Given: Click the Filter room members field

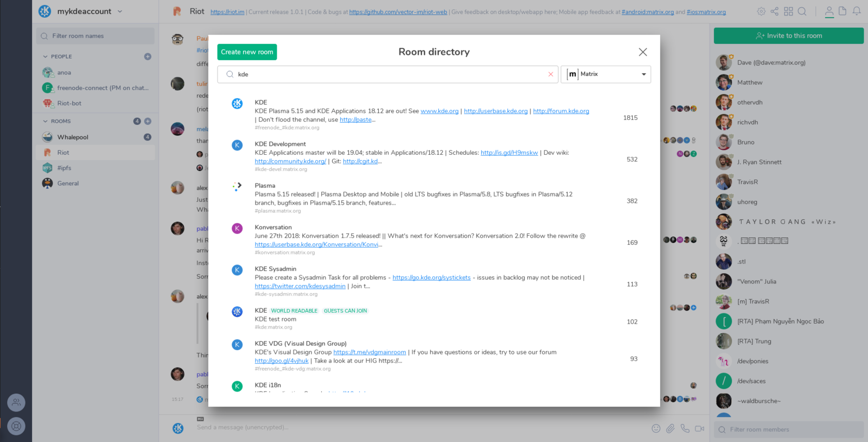Looking at the screenshot, I should (789, 430).
